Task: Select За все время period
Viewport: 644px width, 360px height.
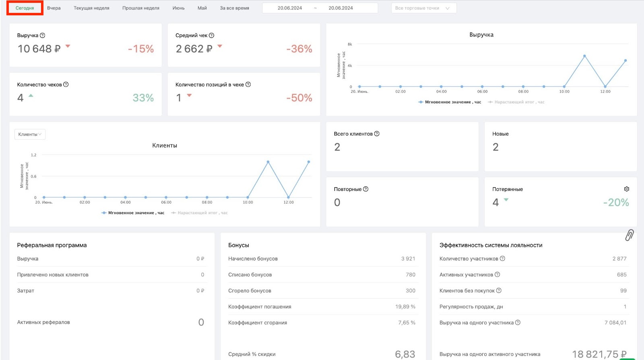Action: (x=234, y=8)
